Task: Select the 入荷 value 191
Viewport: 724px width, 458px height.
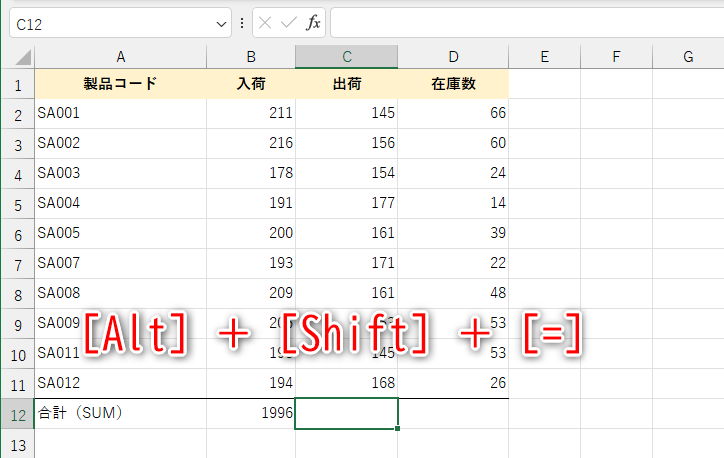Action: tap(251, 204)
